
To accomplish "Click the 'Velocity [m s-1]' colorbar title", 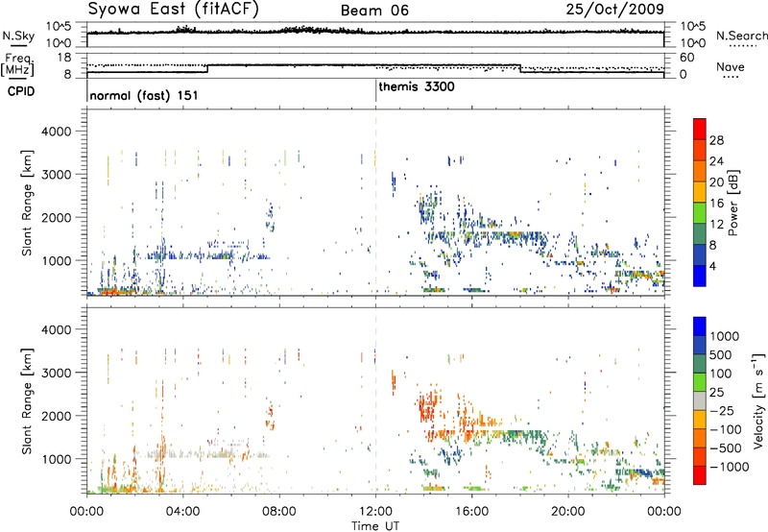I will 758,400.
